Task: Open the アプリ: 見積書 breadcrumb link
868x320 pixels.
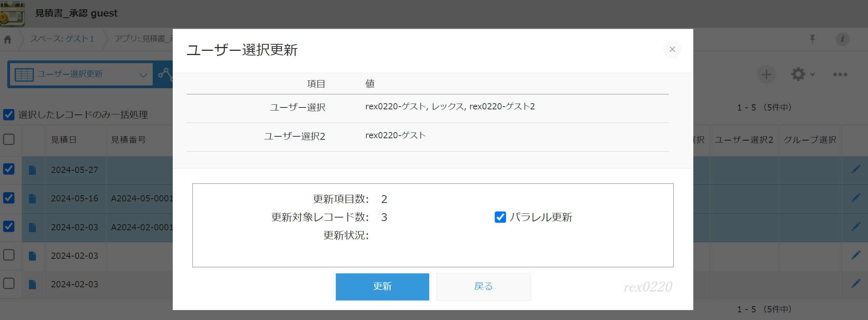Action: (143, 39)
